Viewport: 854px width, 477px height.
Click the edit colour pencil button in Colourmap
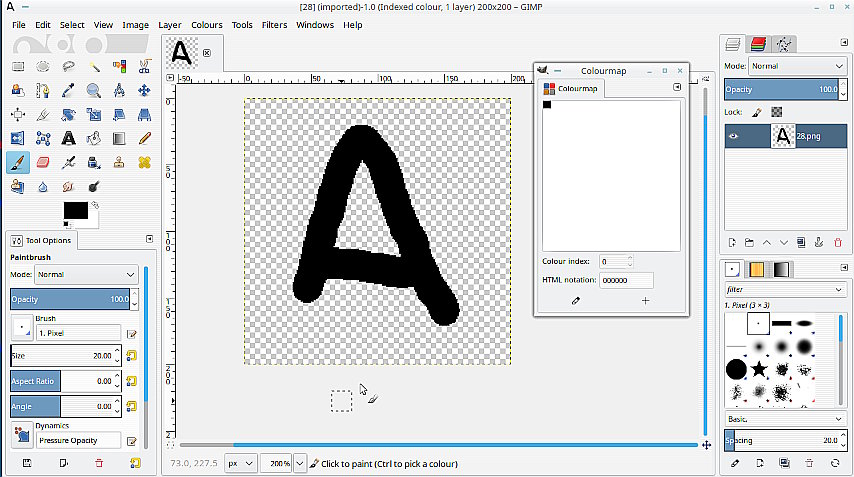[x=576, y=301]
